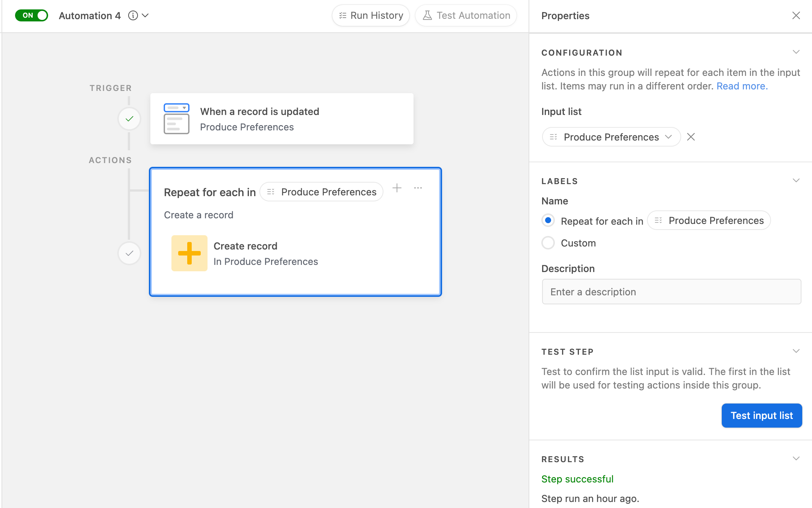Open the repeat group three-dots menu
This screenshot has height=508, width=812.
click(x=418, y=188)
